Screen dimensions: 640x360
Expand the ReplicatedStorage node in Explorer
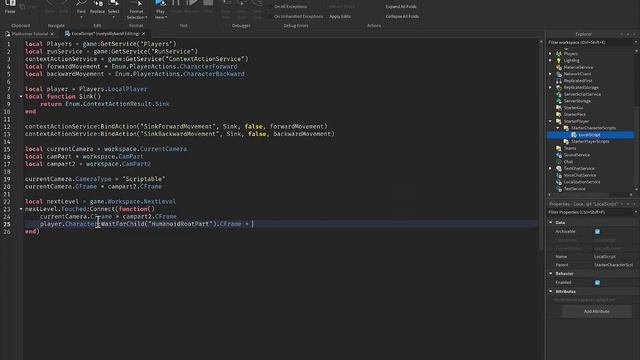(x=550, y=87)
